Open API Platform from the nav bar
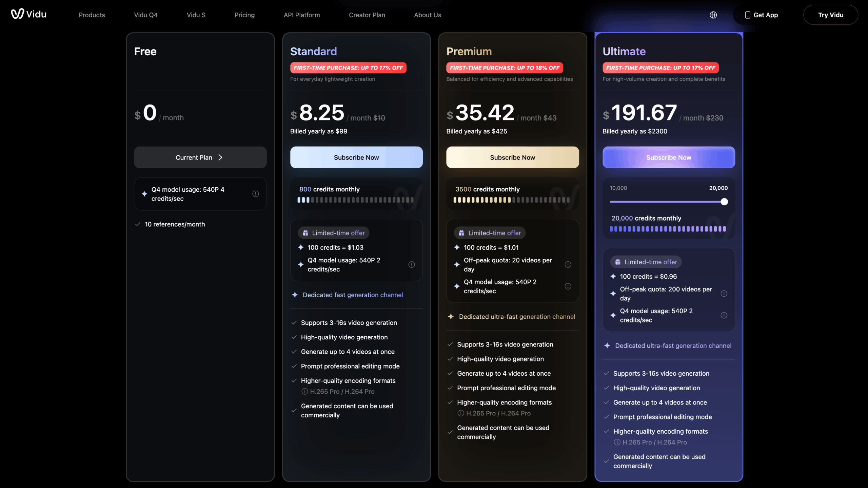 coord(302,15)
